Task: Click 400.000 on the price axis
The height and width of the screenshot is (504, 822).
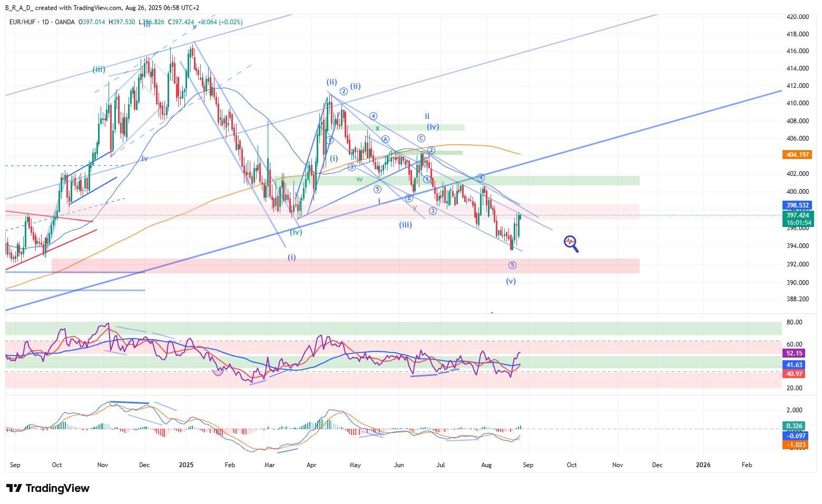Action: 797,192
